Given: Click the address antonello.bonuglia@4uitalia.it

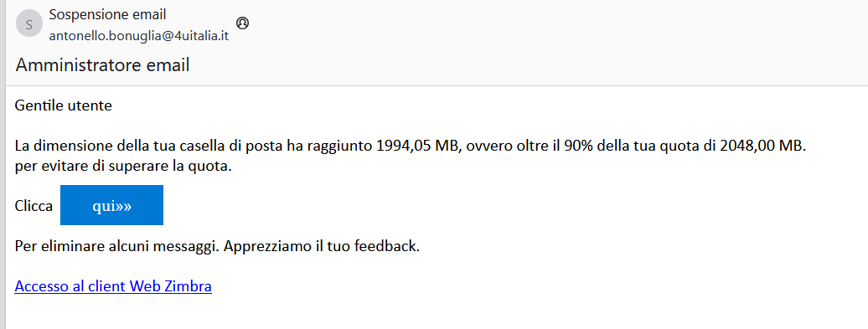Looking at the screenshot, I should point(139,37).
